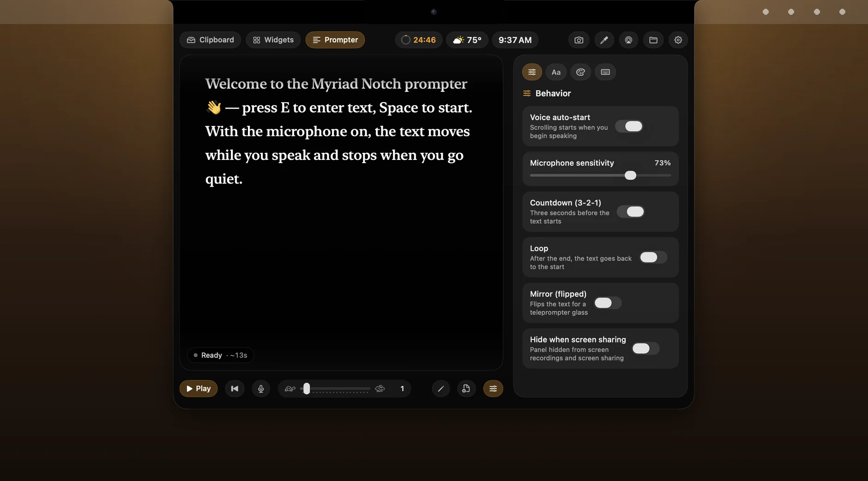Open the AirDrop icon in top bar
Viewport: 868px width, 481px height.
628,40
